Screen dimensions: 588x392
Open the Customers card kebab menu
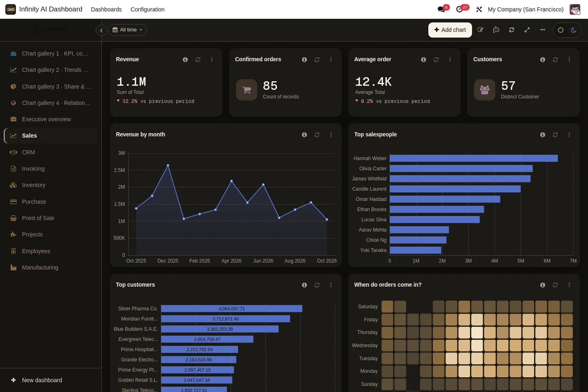pos(569,60)
